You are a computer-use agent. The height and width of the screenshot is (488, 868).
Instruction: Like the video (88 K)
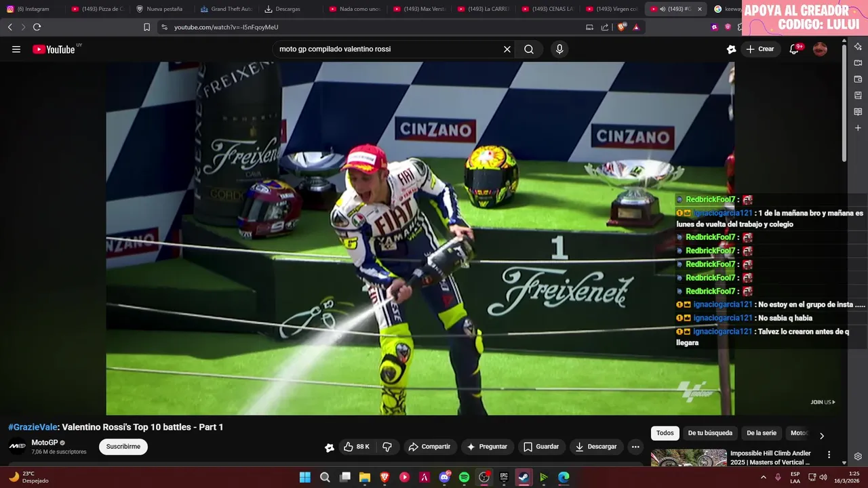tap(357, 447)
